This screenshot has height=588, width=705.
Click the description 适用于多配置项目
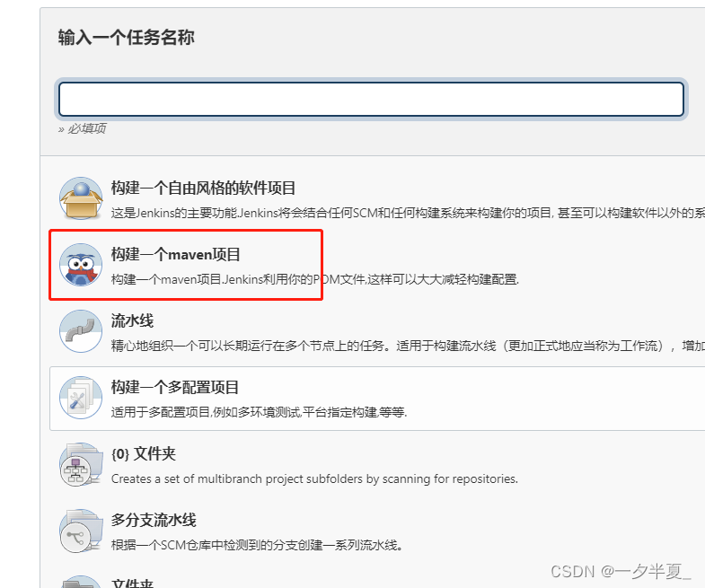[259, 412]
